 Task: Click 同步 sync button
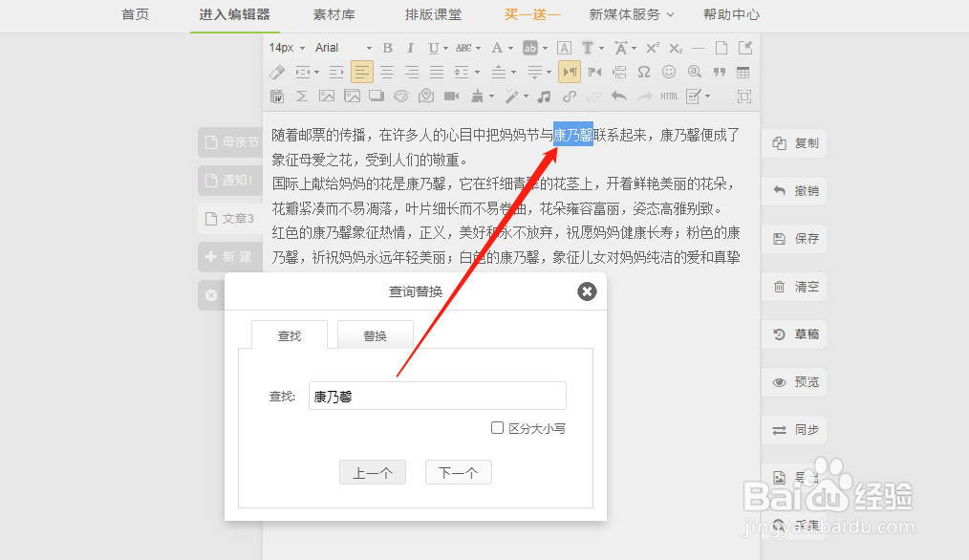(x=795, y=430)
